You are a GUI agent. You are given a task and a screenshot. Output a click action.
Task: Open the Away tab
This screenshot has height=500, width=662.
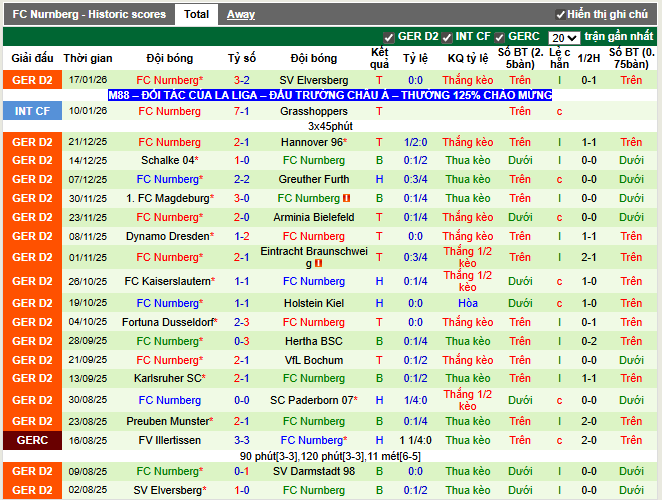(241, 14)
